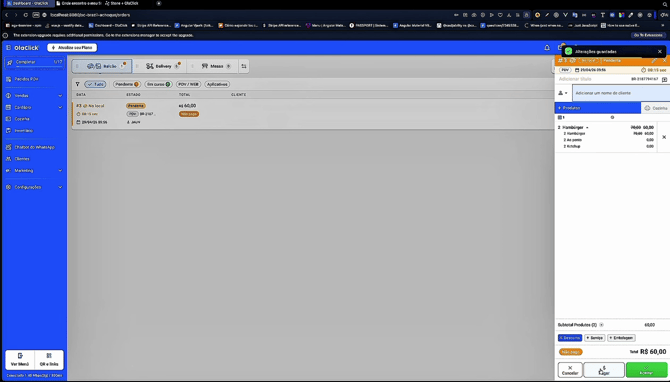Open the Cozinha tab in order panel
670x382 pixels.
656,108
